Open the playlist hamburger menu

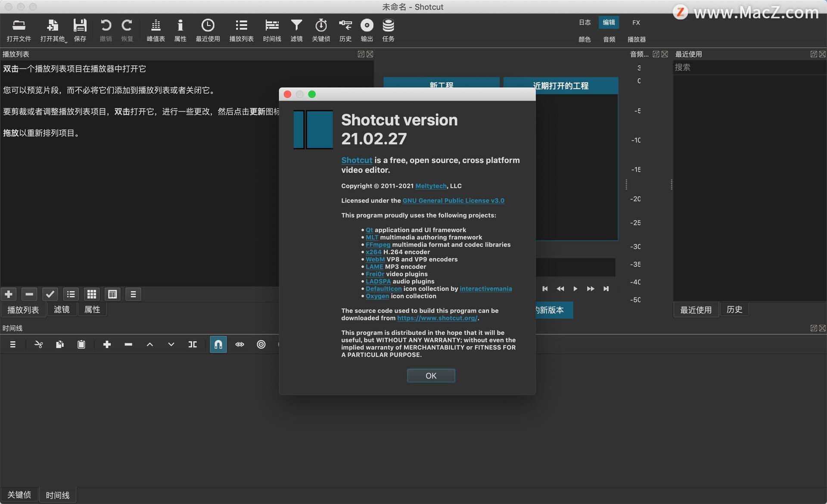coord(133,294)
